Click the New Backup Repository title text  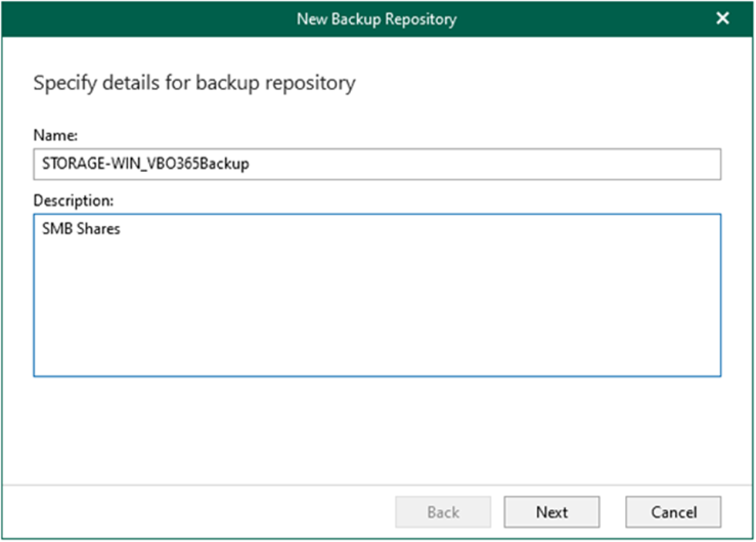[376, 19]
